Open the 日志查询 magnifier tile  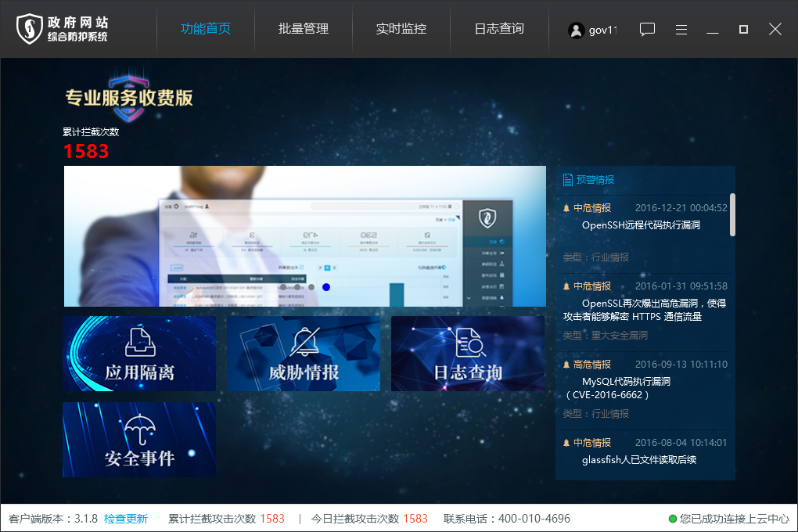pos(468,354)
